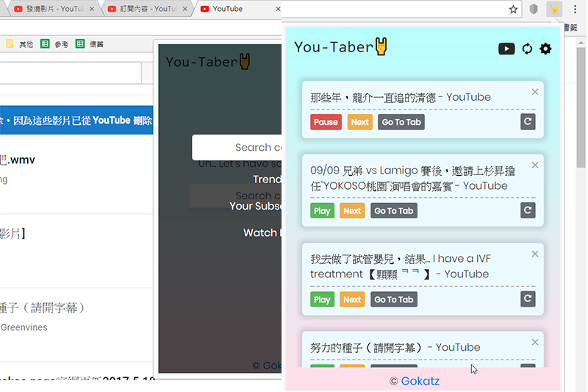
Task: Close the 努力的種子 video card
Action: (x=535, y=342)
